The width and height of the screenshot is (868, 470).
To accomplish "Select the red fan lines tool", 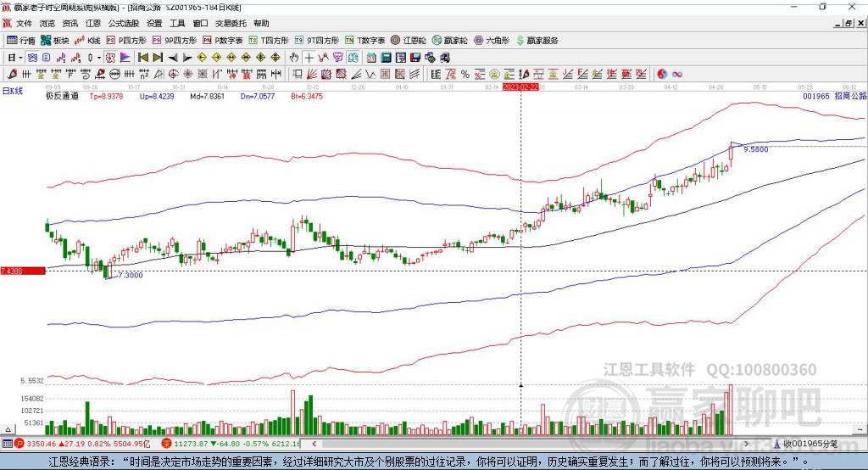I will tap(312, 75).
